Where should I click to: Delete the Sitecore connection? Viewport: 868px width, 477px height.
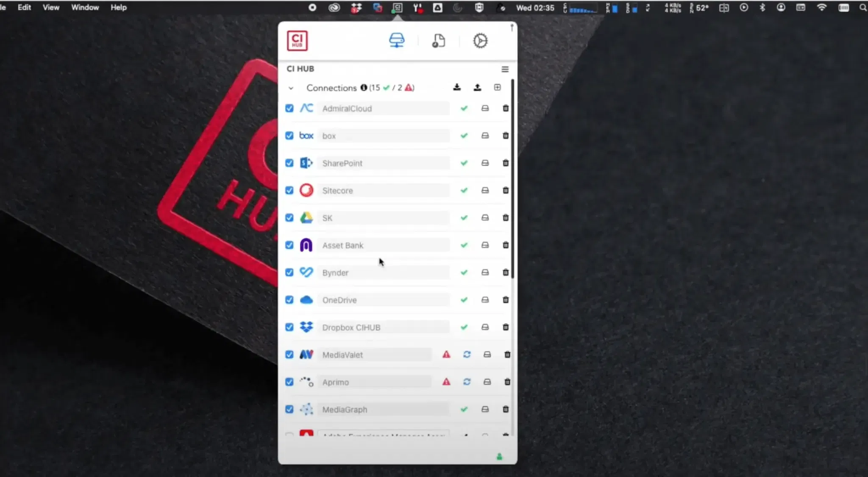click(x=506, y=191)
